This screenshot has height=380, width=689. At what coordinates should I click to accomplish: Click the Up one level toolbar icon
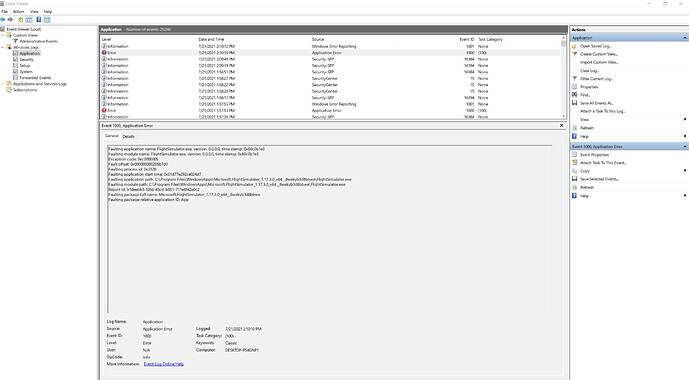(21, 20)
